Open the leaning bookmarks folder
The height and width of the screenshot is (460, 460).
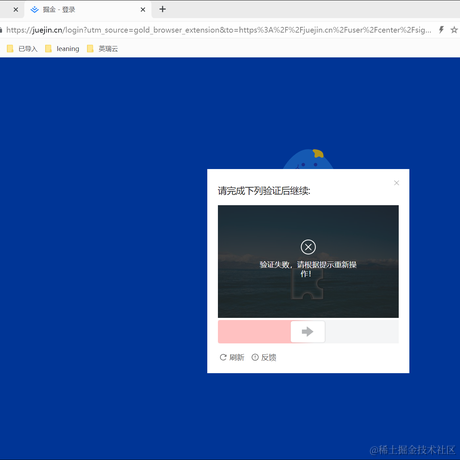(x=62, y=49)
